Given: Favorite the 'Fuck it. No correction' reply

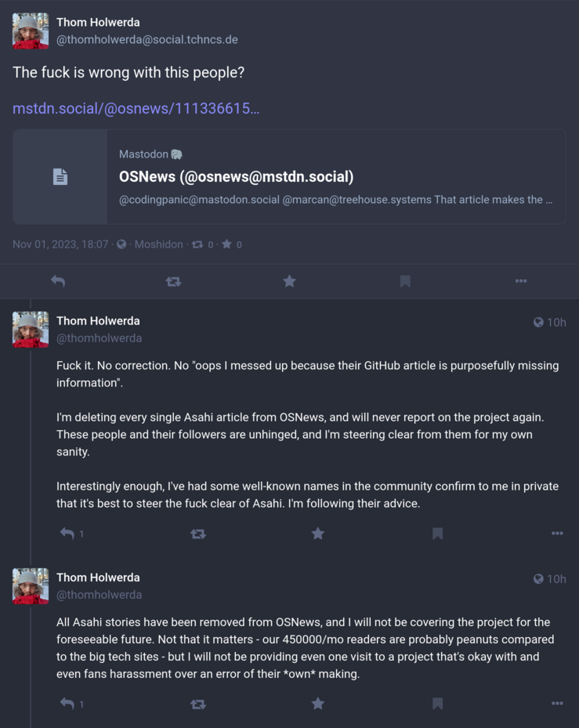Looking at the screenshot, I should tap(318, 534).
